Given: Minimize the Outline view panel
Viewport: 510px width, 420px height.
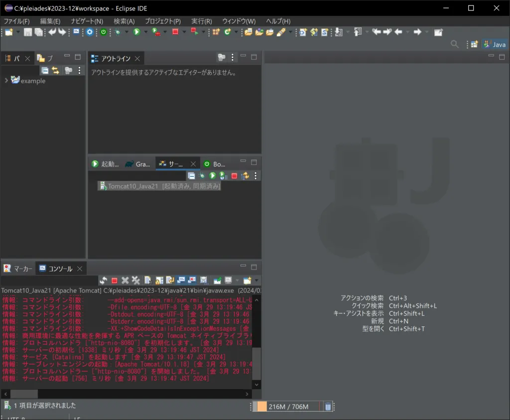Looking at the screenshot, I should click(x=243, y=56).
